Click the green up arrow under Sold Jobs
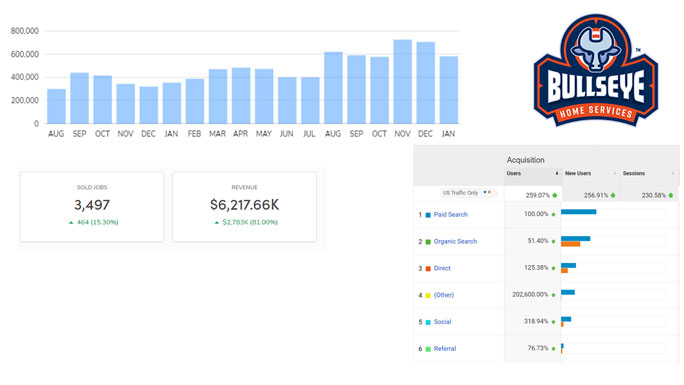 pos(71,222)
